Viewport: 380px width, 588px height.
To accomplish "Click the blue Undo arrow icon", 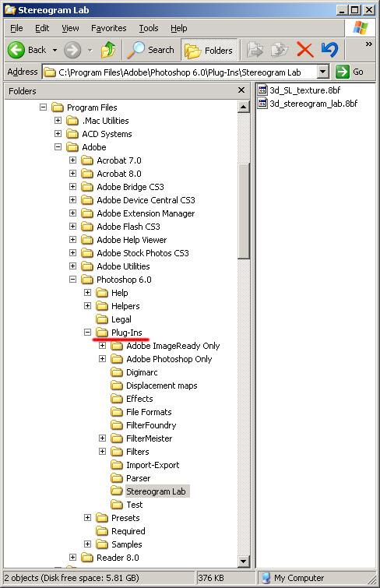I will [x=329, y=50].
